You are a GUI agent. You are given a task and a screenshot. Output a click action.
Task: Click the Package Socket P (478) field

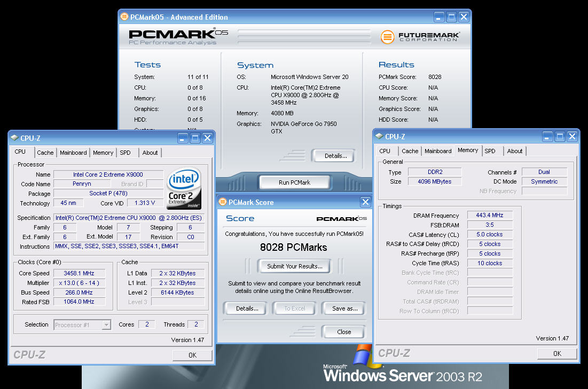click(x=108, y=193)
